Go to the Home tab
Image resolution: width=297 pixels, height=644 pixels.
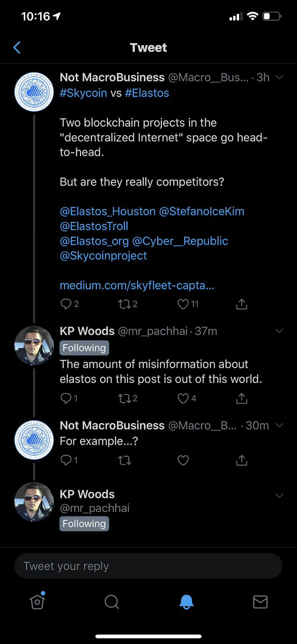coord(37,601)
